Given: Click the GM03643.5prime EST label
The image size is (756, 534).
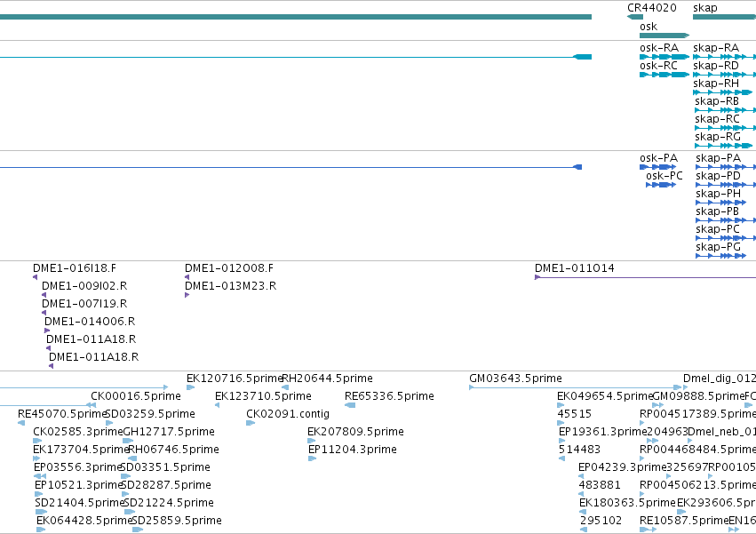Looking at the screenshot, I should coord(515,379).
